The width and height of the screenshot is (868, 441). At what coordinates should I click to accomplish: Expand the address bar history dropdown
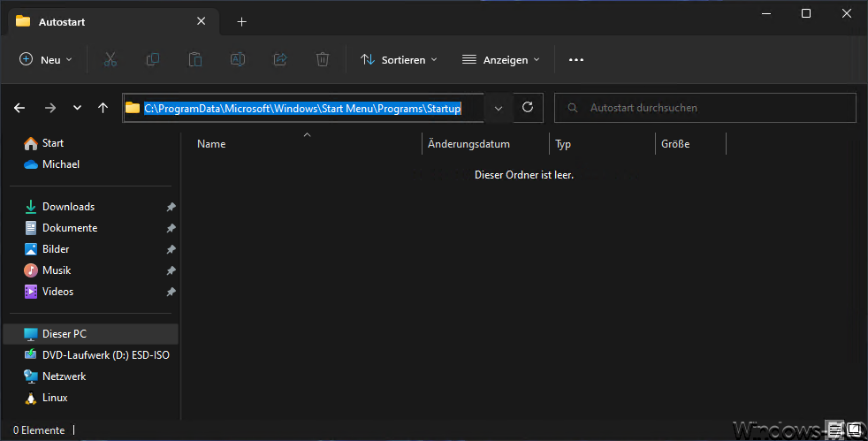point(499,108)
